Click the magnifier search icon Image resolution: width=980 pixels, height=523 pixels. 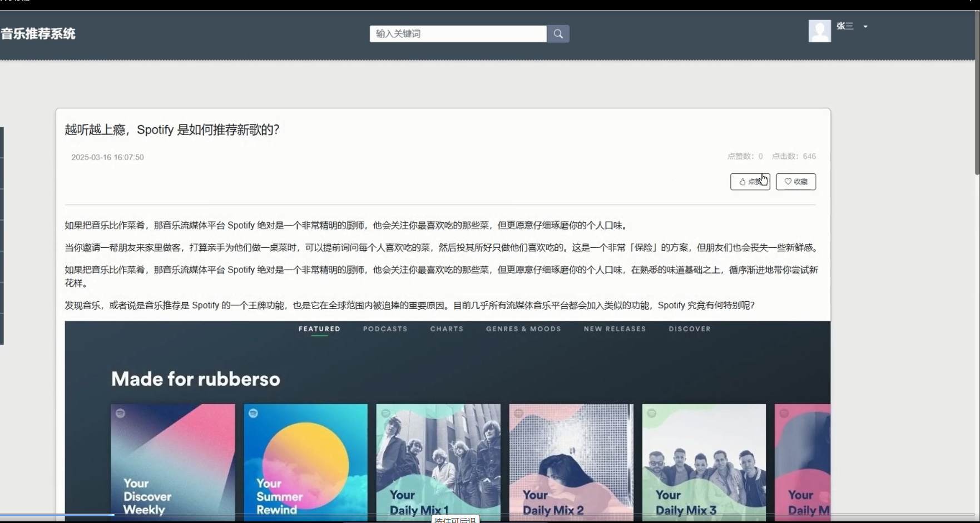click(x=558, y=34)
